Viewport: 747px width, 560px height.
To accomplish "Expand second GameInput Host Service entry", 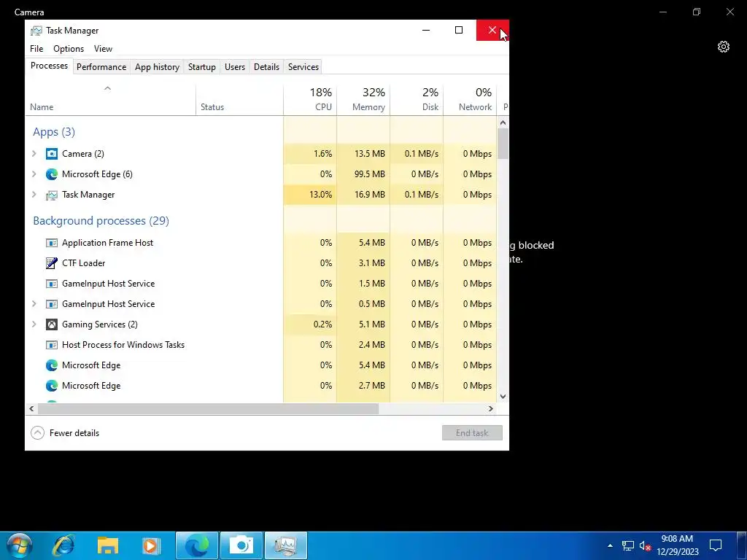I will tap(34, 304).
